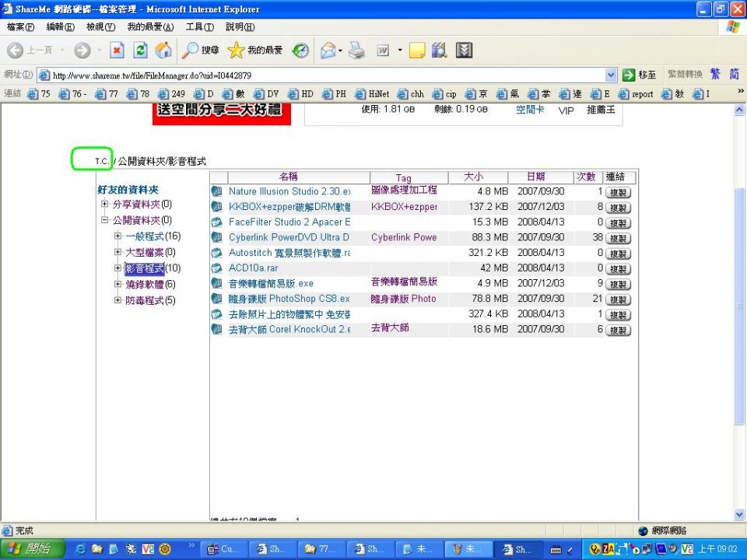747x560 pixels.
Task: Open History via the clock icon
Action: 300,50
